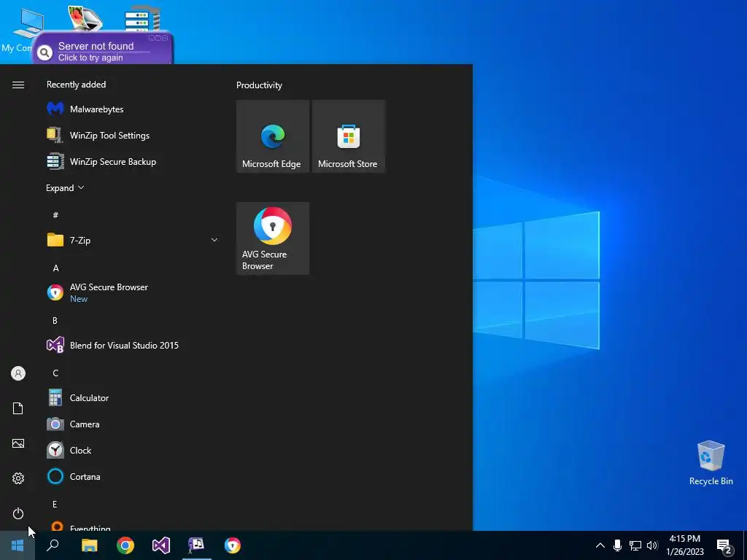747x560 pixels.
Task: Open Settings gear in Start sidebar
Action: click(18, 478)
